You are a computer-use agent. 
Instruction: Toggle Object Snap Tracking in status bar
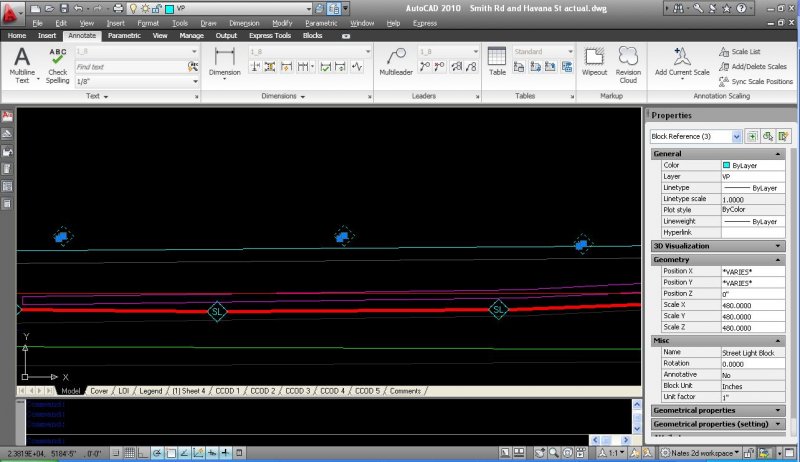coord(185,452)
